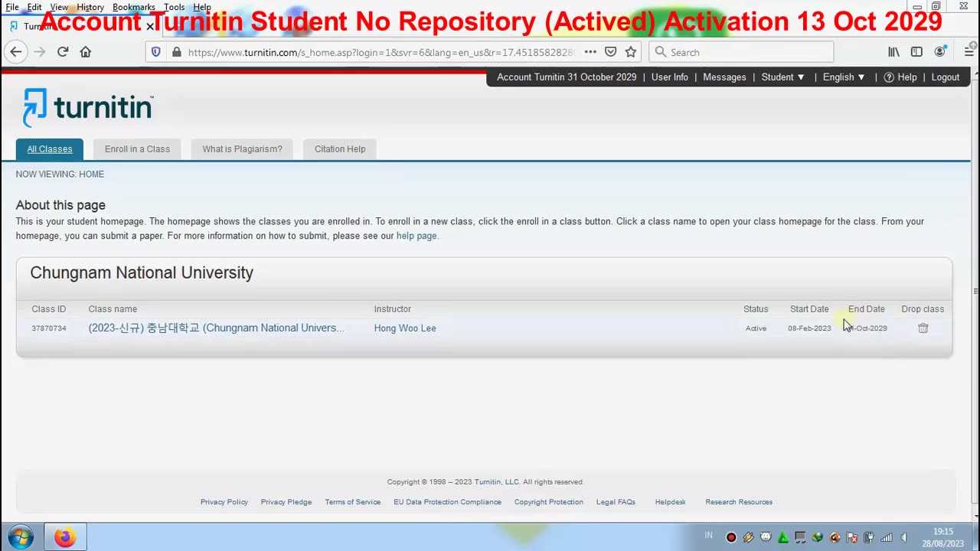
Task: Open instructor Hong Woo Lee link
Action: [x=405, y=328]
